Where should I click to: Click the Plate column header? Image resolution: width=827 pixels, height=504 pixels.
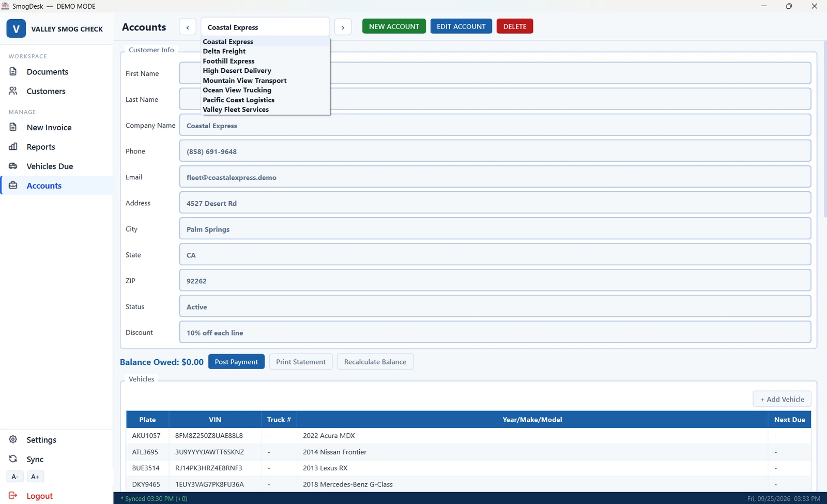(x=147, y=420)
